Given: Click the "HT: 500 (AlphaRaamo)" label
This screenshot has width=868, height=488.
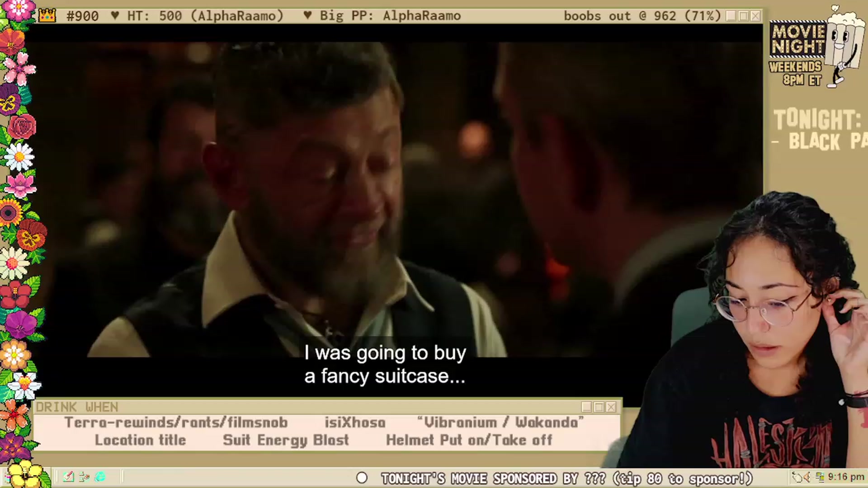Looking at the screenshot, I should pyautogui.click(x=205, y=16).
